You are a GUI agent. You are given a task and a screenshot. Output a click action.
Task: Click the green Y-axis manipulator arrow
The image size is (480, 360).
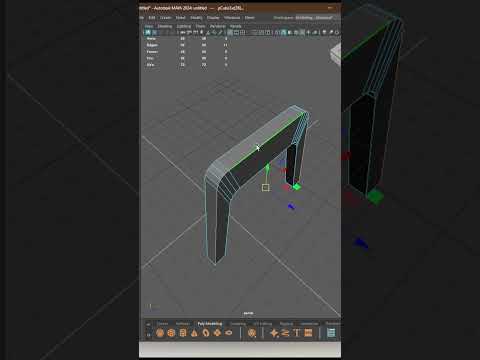(267, 168)
